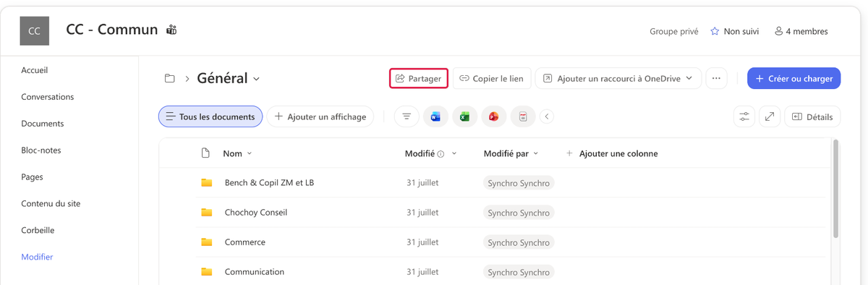The height and width of the screenshot is (285, 868).
Task: Open the Teams icon beside CC - Commun
Action: point(171,30)
